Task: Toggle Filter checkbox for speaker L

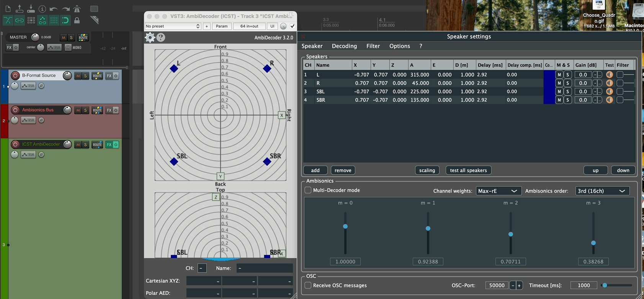Action: pos(620,75)
